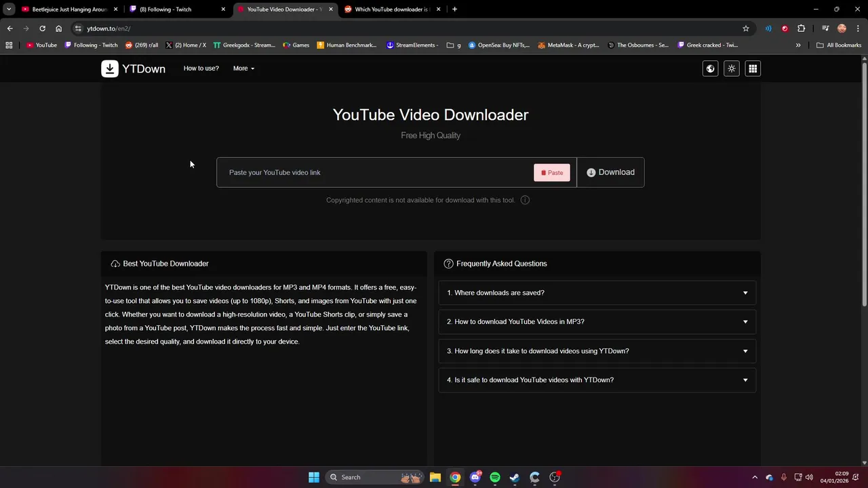
Task: Bookmark this page with the star icon
Action: pyautogui.click(x=746, y=28)
